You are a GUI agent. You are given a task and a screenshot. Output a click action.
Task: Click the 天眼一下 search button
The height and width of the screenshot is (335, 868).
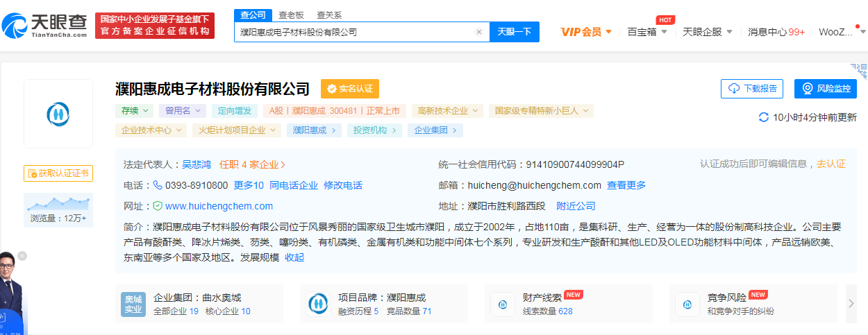pyautogui.click(x=515, y=32)
